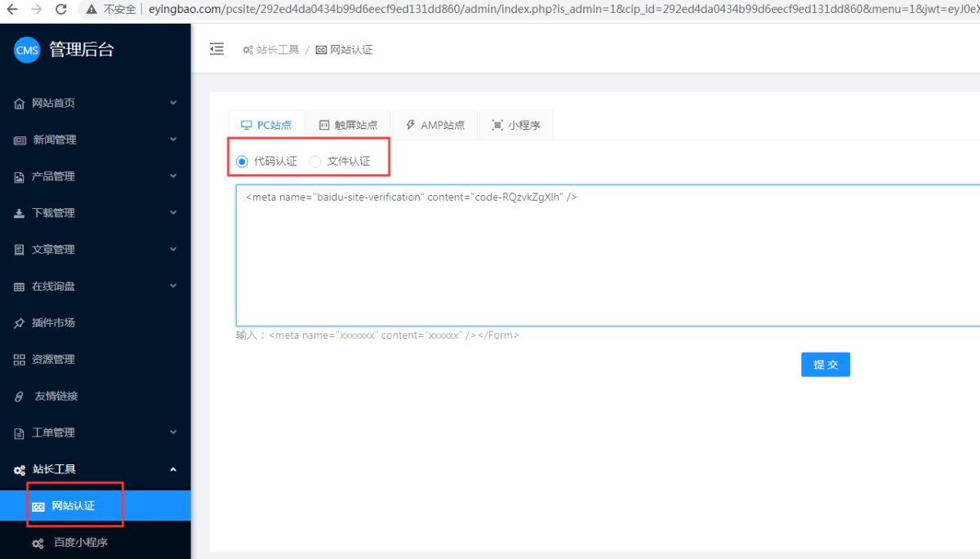Click the download icon beside 下载管理
The width and height of the screenshot is (980, 559).
click(20, 214)
